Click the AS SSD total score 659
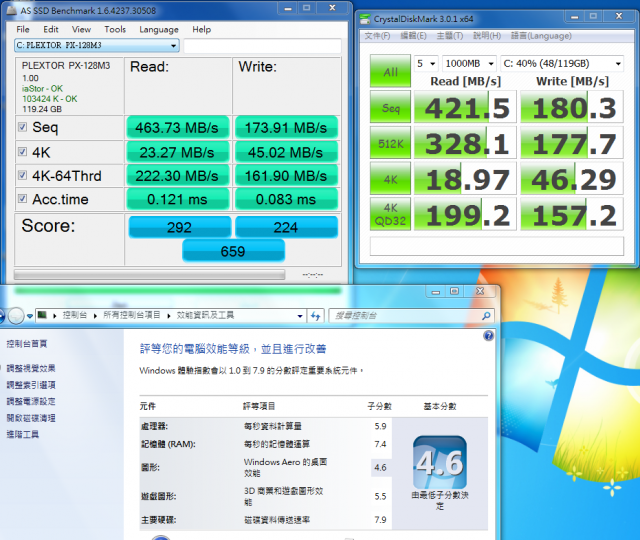Viewport: 640px width, 540px height. [x=233, y=251]
